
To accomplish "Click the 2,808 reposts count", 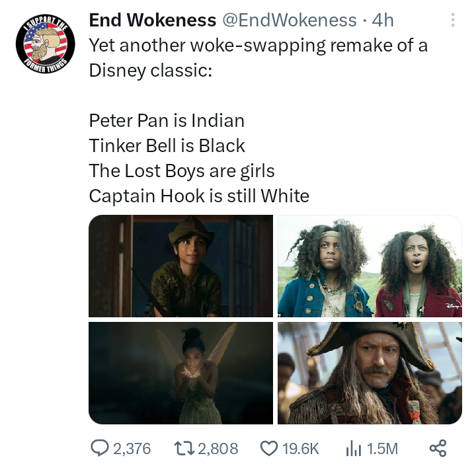I will click(x=218, y=449).
